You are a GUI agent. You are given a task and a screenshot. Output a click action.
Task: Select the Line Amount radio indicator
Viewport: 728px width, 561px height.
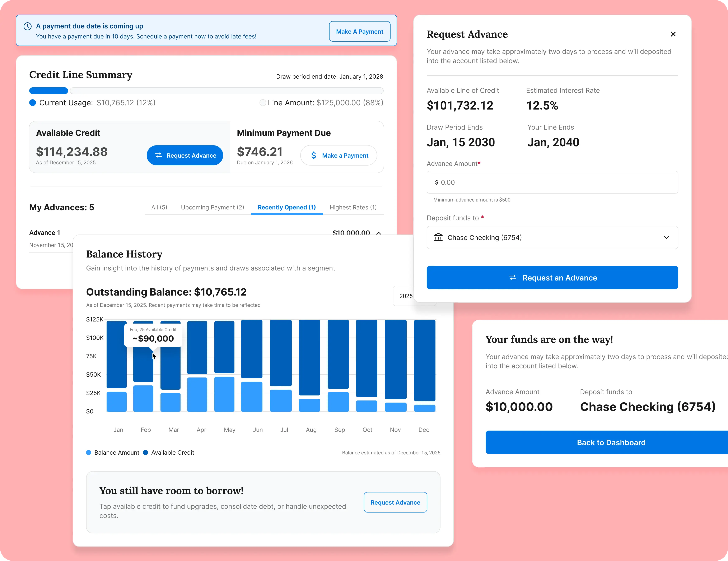click(x=263, y=103)
